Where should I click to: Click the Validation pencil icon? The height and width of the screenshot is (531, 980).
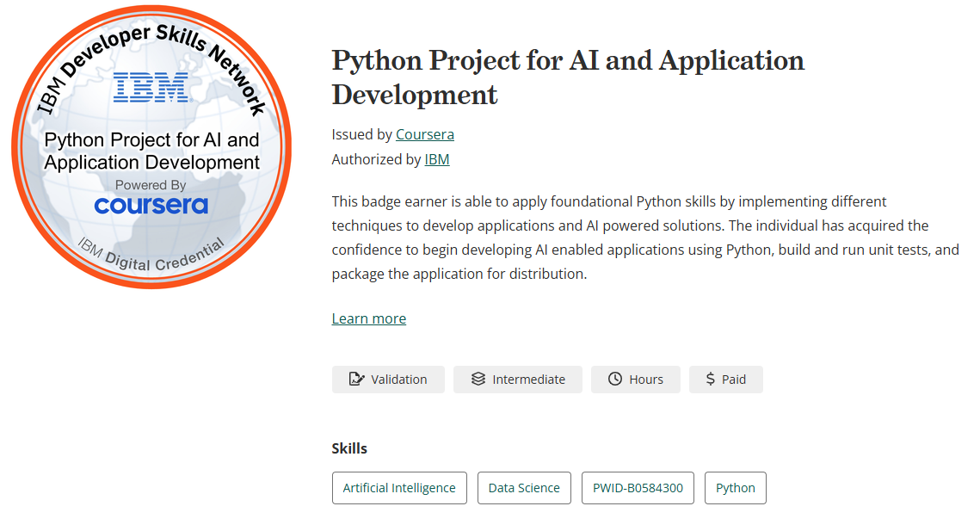pyautogui.click(x=356, y=379)
